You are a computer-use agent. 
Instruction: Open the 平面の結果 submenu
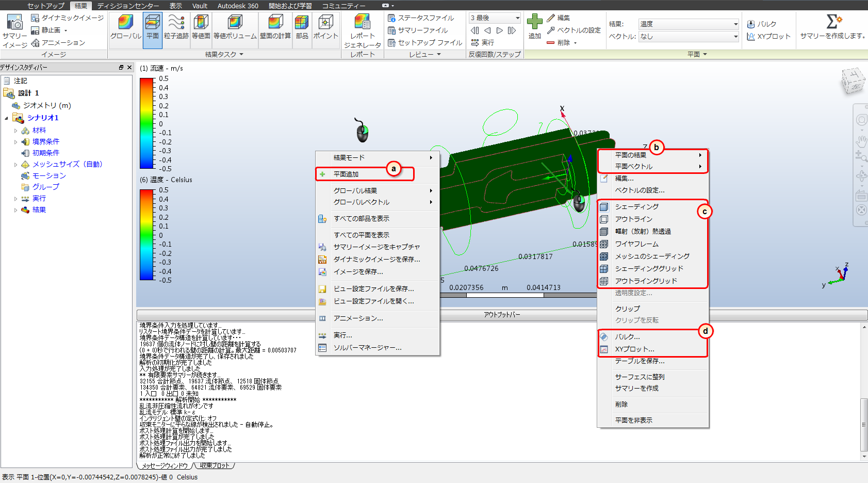pos(653,155)
